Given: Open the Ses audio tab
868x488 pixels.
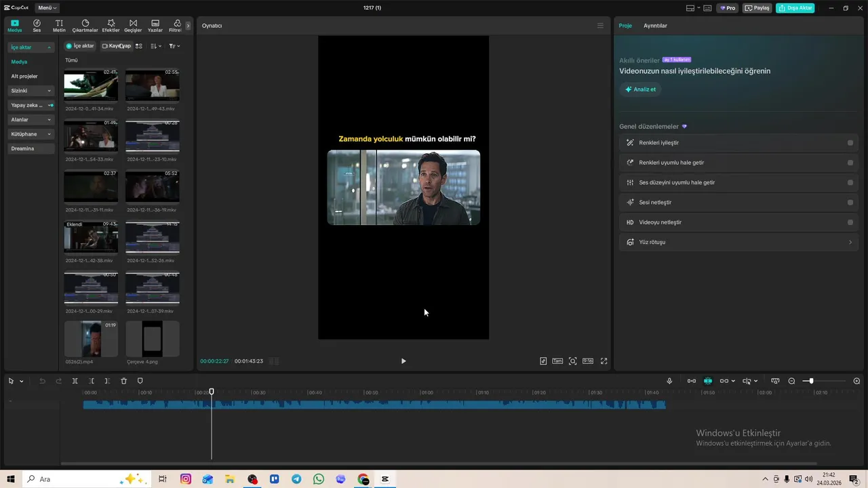Looking at the screenshot, I should (x=37, y=26).
